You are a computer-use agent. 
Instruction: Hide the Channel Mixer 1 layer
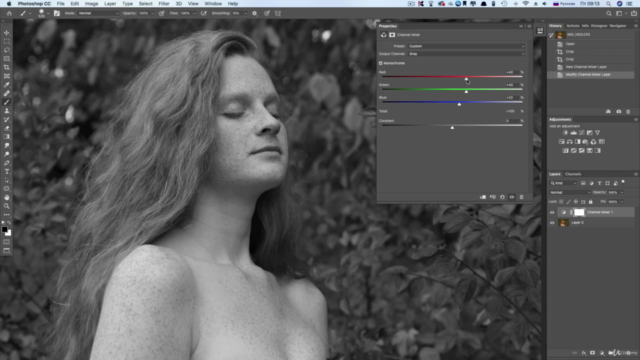(552, 212)
